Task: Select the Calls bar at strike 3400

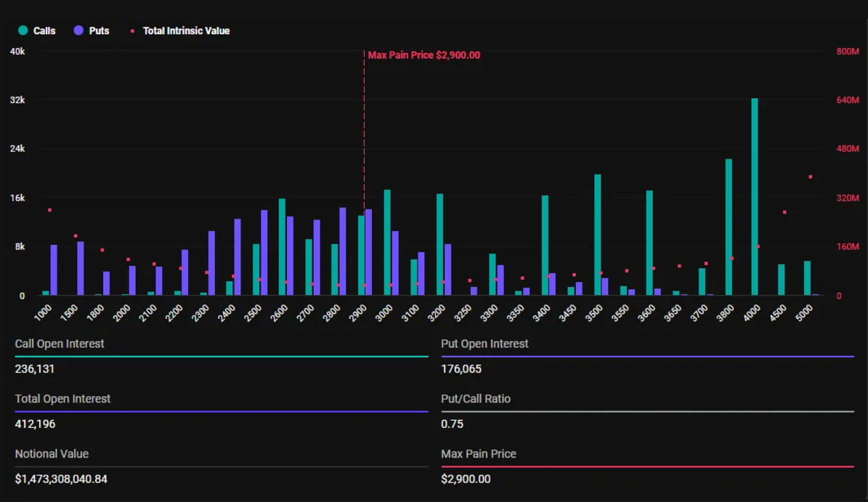Action: pos(545,246)
